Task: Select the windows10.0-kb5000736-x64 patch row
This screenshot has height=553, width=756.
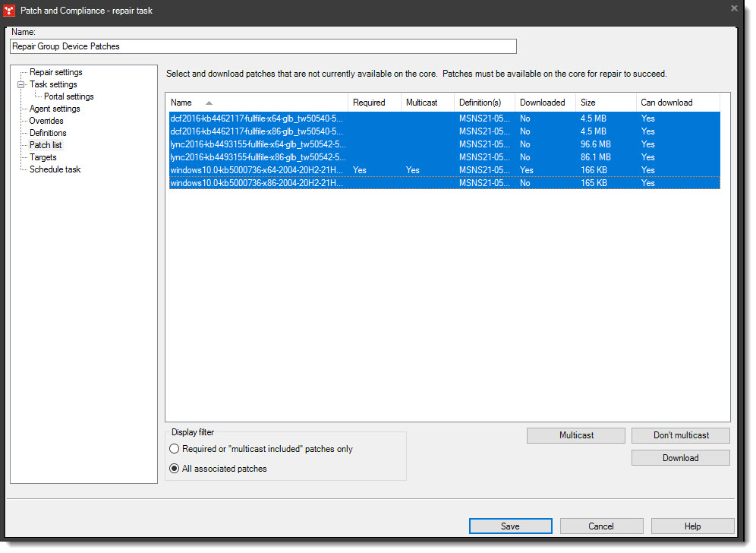Action: click(257, 170)
